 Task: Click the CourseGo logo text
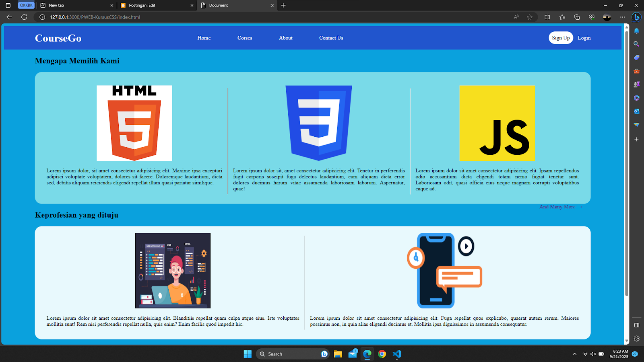coord(58,38)
